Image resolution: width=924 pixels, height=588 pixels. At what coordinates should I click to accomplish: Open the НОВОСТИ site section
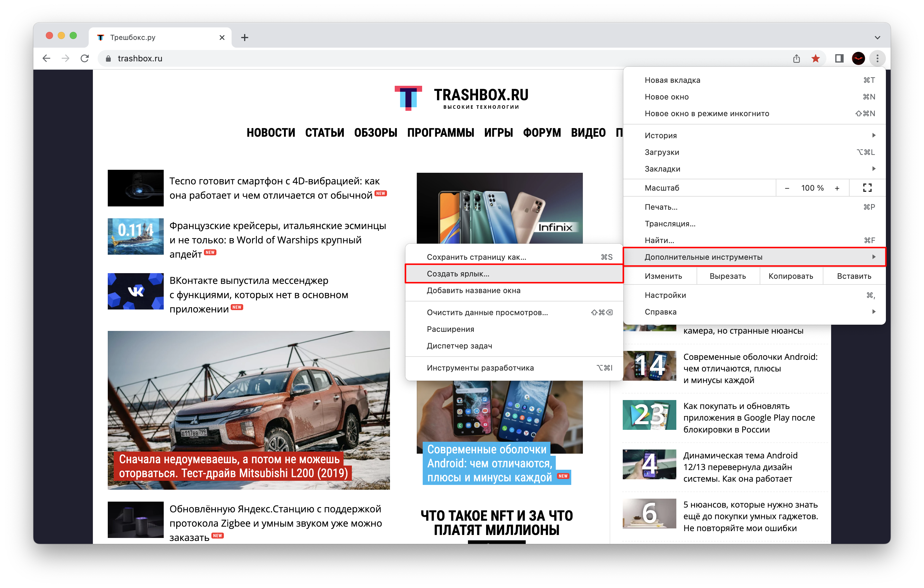[271, 133]
